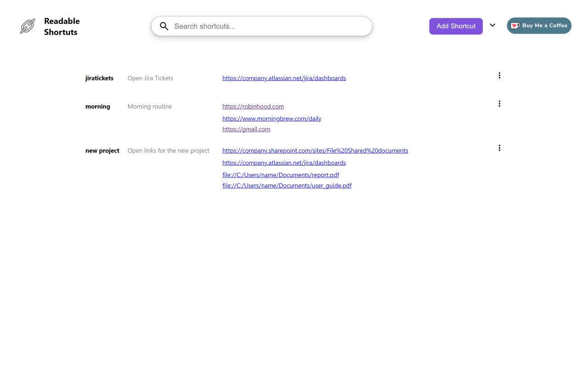Open the kebab menu for new project
This screenshot has width=588, height=368.
tap(499, 148)
